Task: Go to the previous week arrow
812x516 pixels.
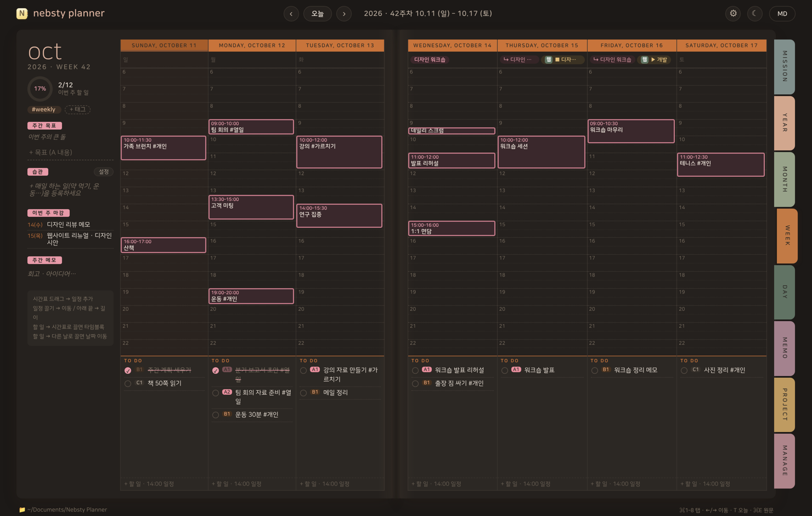Action: point(291,14)
